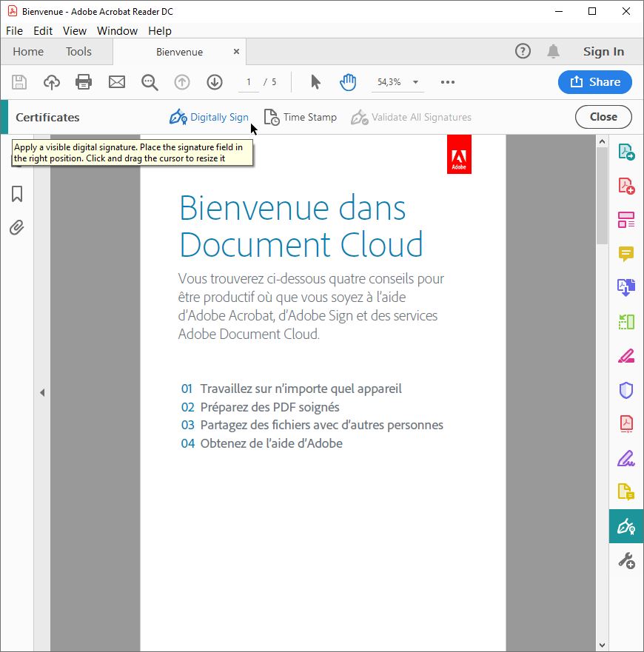This screenshot has height=652, width=644.
Task: Click link '03 Partagez des fichiers avec d'autres personnes'
Action: coord(312,425)
